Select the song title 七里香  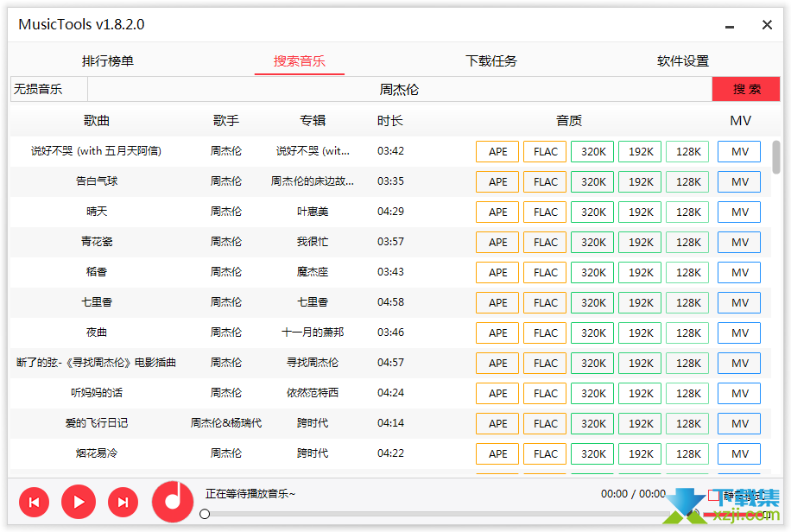[x=97, y=302]
